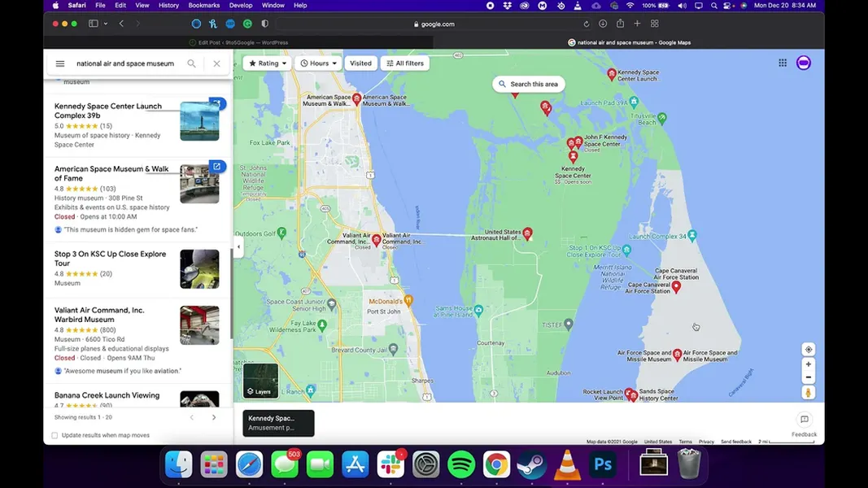Open American Space Museum thumbnail
This screenshot has width=868, height=488.
point(199,184)
